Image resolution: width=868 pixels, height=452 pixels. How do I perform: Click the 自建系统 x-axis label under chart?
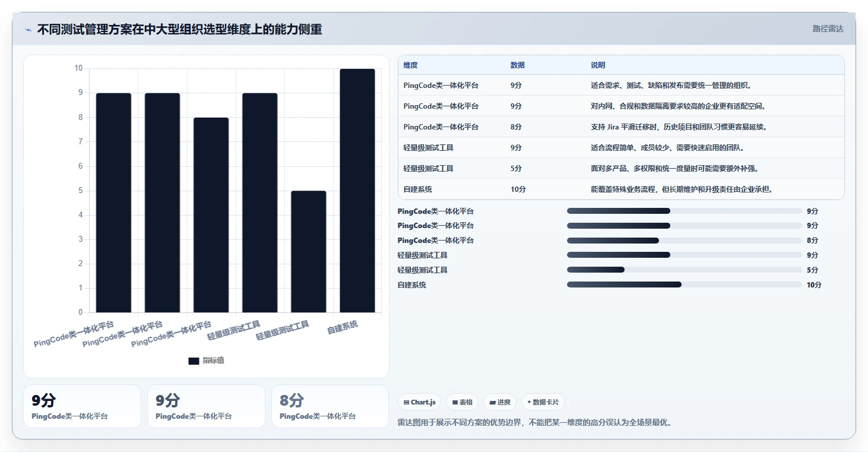click(343, 327)
